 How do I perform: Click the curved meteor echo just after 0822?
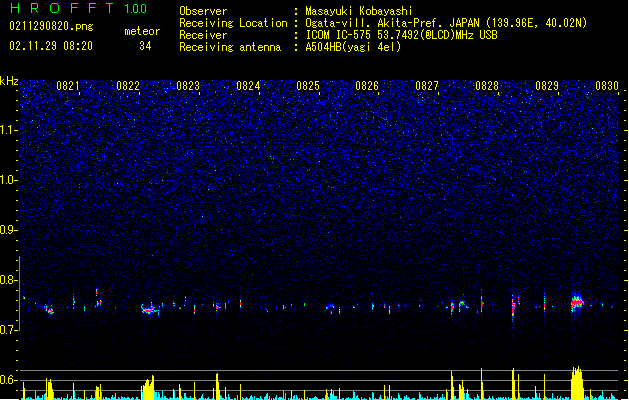[148, 309]
